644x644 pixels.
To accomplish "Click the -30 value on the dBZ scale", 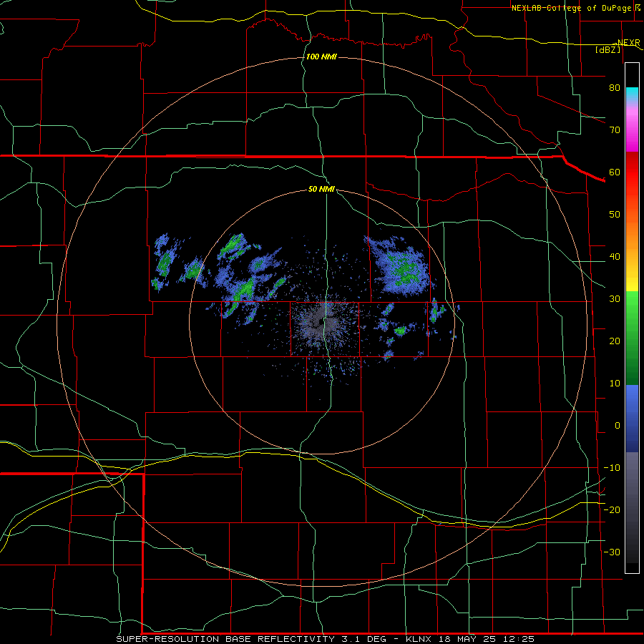I will pyautogui.click(x=612, y=552).
